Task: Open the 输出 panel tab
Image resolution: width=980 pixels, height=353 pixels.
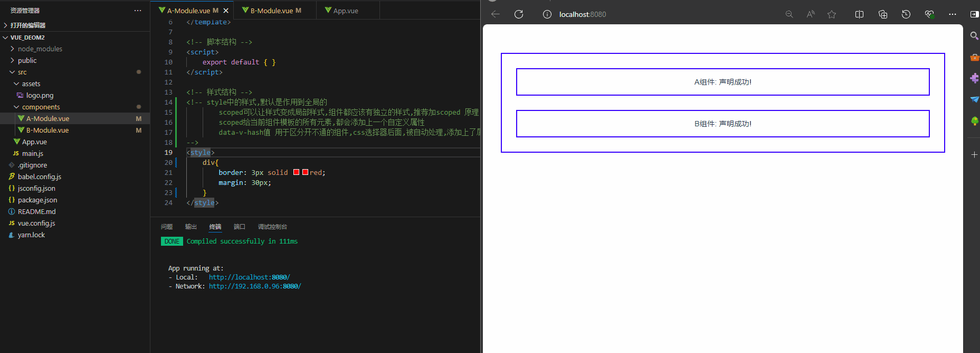Action: click(191, 227)
